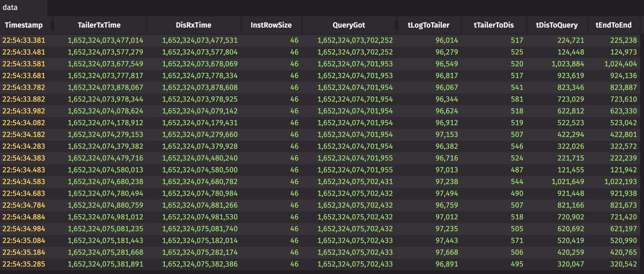Select the tEndToEnd cell showing 1,024,404
Image resolution: width=644 pixels, height=274 pixels.
point(620,64)
